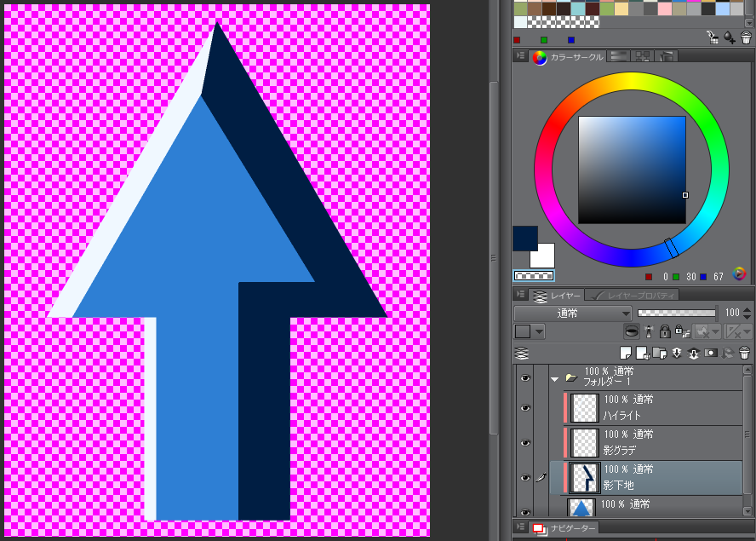The image size is (756, 541).
Task: Click the color space switch icon near RGB values
Action: (x=739, y=274)
